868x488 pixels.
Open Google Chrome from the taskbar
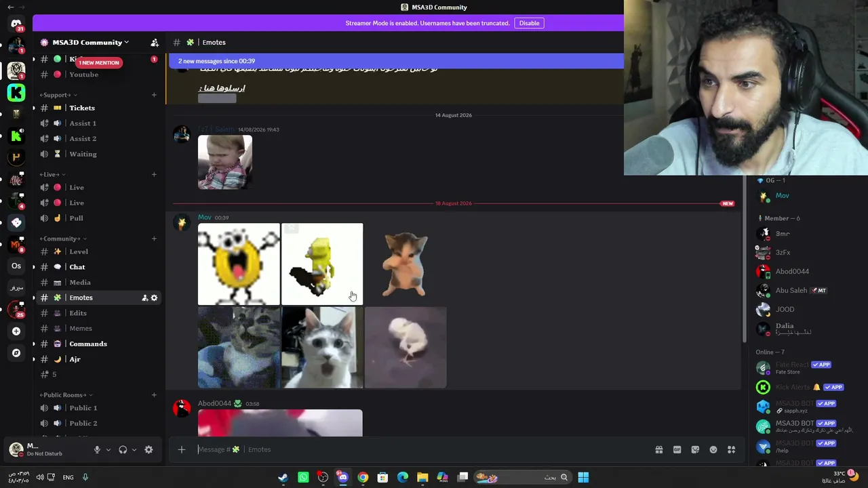pos(363,477)
